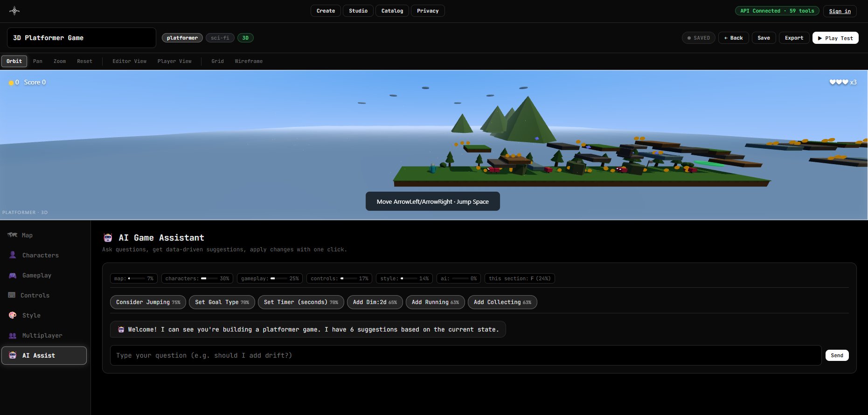
Task: Toggle Wireframe rendering
Action: (249, 61)
